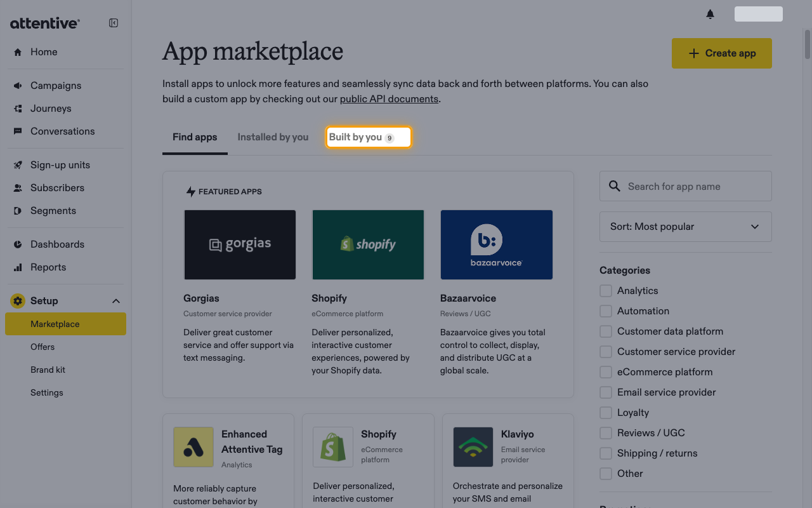Check the Analytics category
The image size is (812, 508).
[x=606, y=291]
